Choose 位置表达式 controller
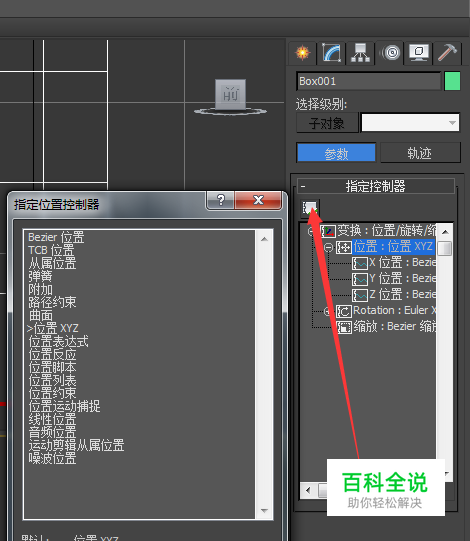 58,342
